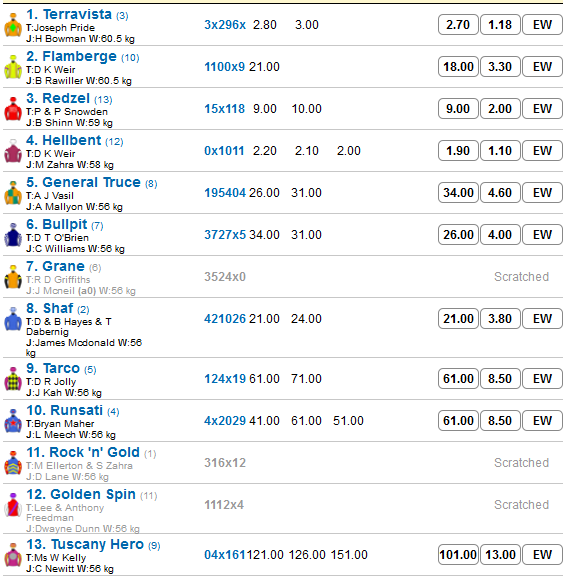Screen dimensions: 572x579
Task: Click Tuscany Hero's pink silks icon
Action: tap(13, 555)
